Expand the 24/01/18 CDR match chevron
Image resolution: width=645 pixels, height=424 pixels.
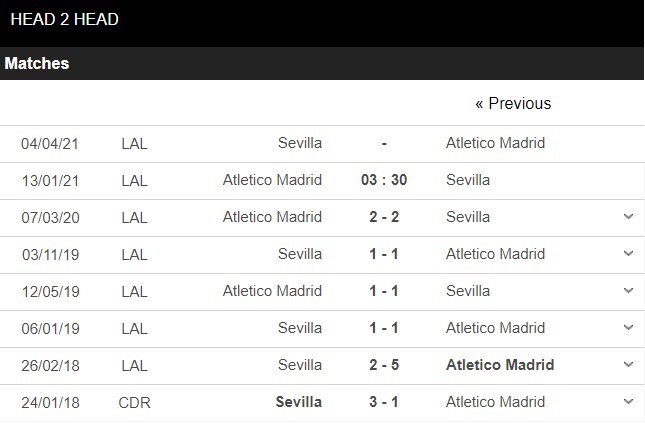628,402
